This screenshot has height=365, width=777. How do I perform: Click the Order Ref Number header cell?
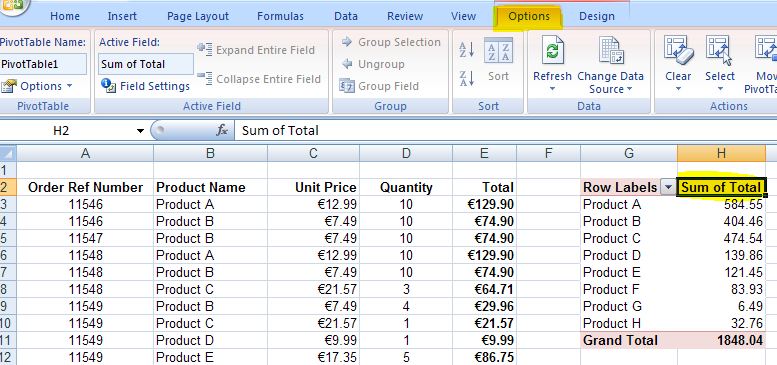85,187
